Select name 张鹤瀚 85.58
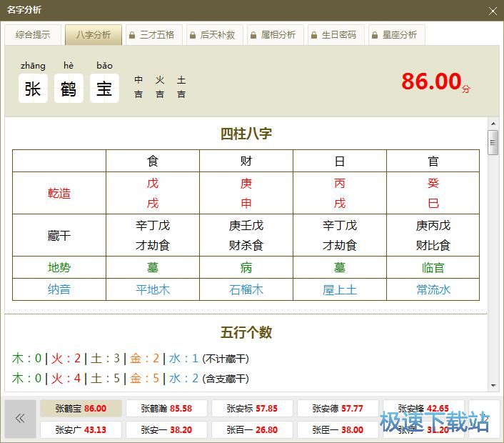Screen dimensions: 504x443 point(166,408)
